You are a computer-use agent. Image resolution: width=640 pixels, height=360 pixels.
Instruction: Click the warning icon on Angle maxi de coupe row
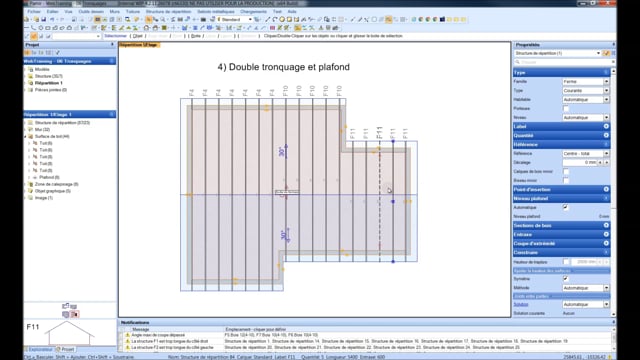pyautogui.click(x=127, y=335)
